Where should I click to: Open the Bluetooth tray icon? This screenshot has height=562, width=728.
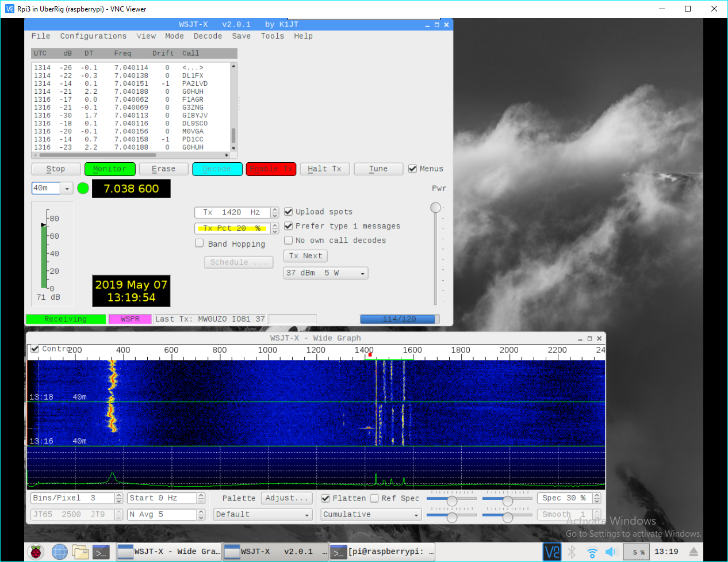click(572, 552)
